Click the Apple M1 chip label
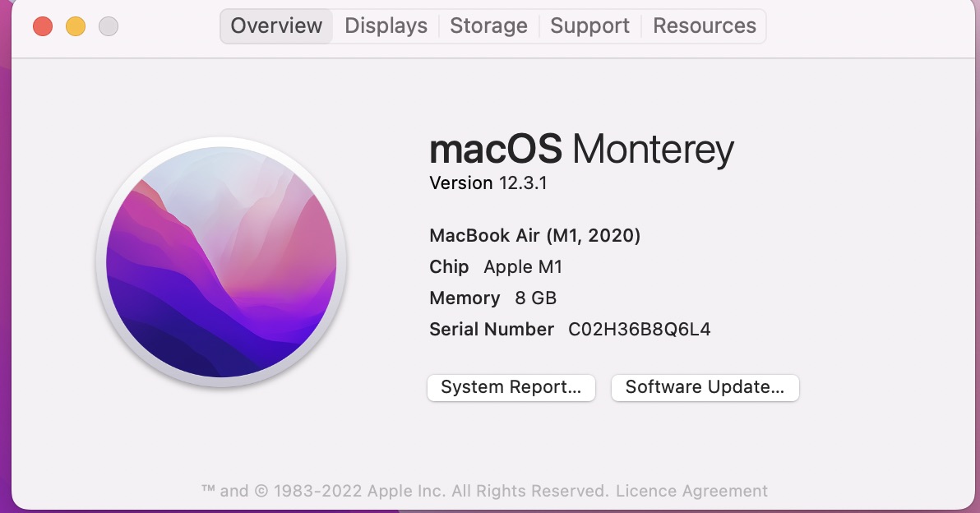This screenshot has height=513, width=980. coord(523,266)
